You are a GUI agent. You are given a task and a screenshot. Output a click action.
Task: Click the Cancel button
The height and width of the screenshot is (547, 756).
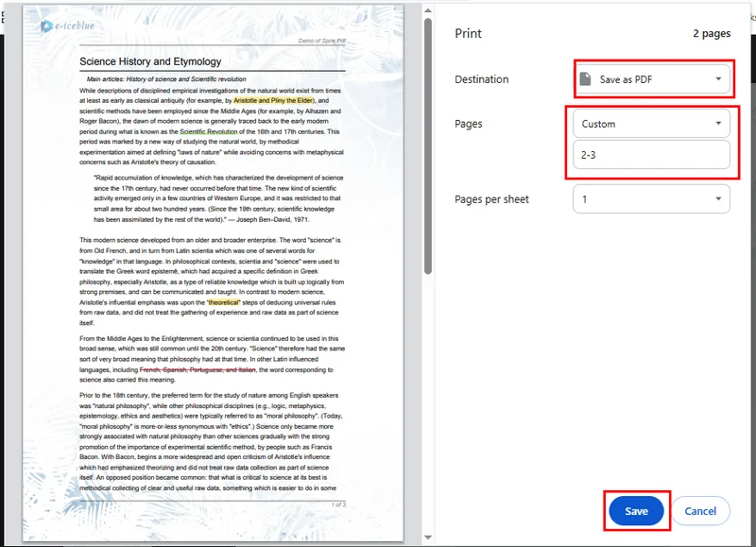[x=701, y=510]
